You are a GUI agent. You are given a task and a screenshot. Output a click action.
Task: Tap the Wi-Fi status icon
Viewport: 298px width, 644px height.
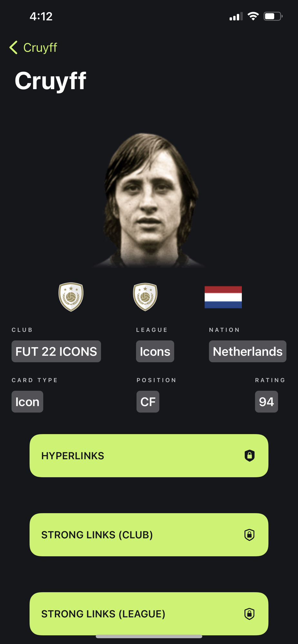point(253,16)
